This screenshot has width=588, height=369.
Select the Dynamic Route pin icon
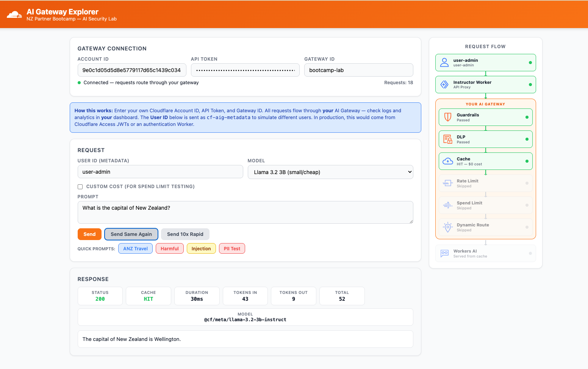448,227
